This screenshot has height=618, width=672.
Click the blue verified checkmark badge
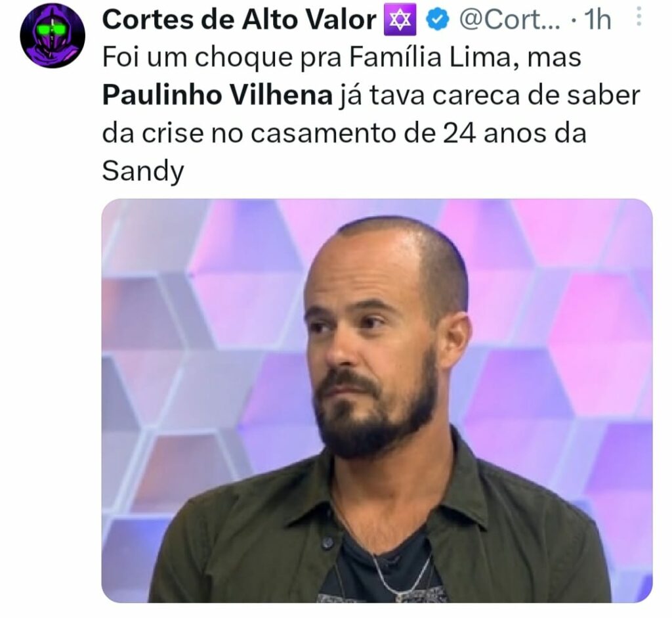click(437, 20)
